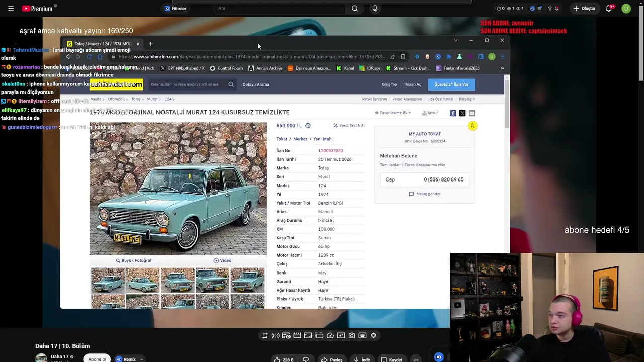This screenshot has height=362, width=644.
Task: Open the gear settings icon in player toolbar
Action: pyautogui.click(x=373, y=336)
